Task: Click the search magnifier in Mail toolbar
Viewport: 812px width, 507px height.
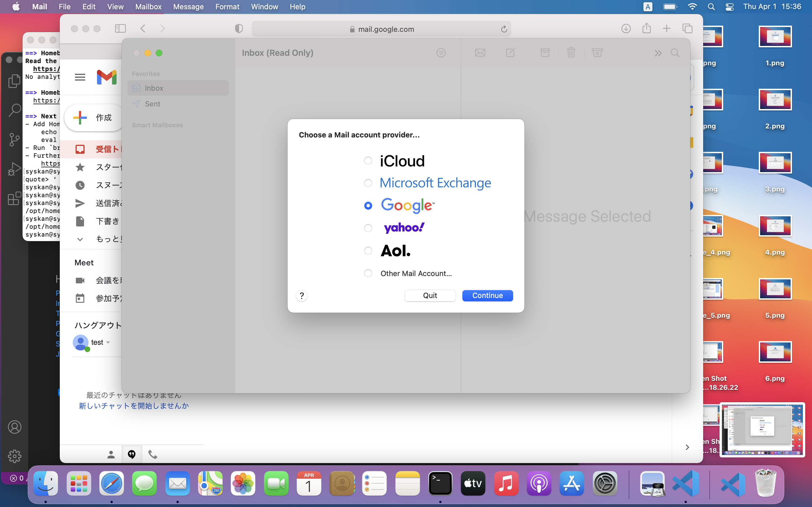Action: [675, 53]
